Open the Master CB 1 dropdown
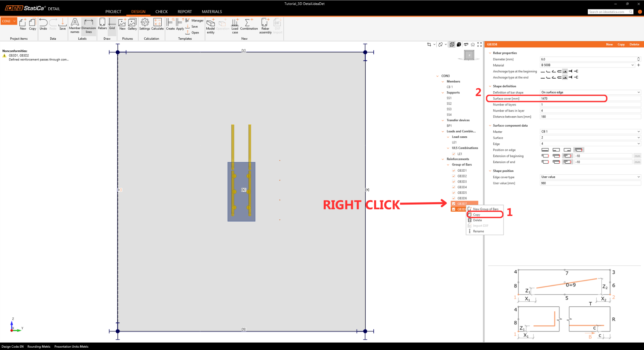Viewport: 644px width, 350px height. tap(590, 132)
